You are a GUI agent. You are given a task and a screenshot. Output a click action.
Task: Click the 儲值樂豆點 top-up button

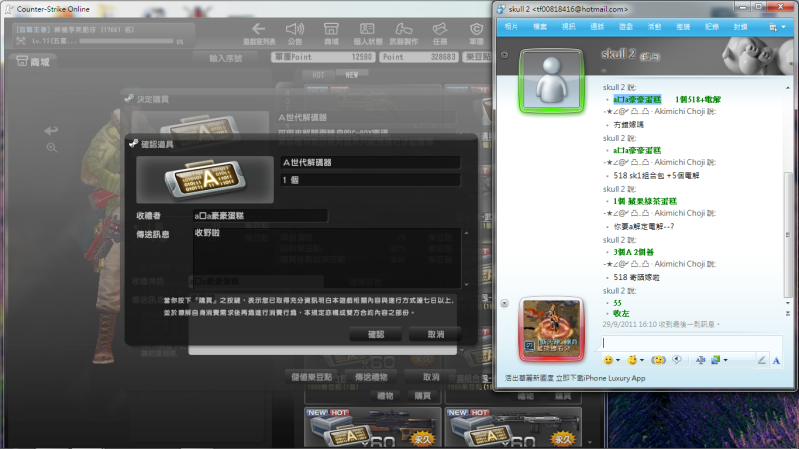[x=311, y=377]
